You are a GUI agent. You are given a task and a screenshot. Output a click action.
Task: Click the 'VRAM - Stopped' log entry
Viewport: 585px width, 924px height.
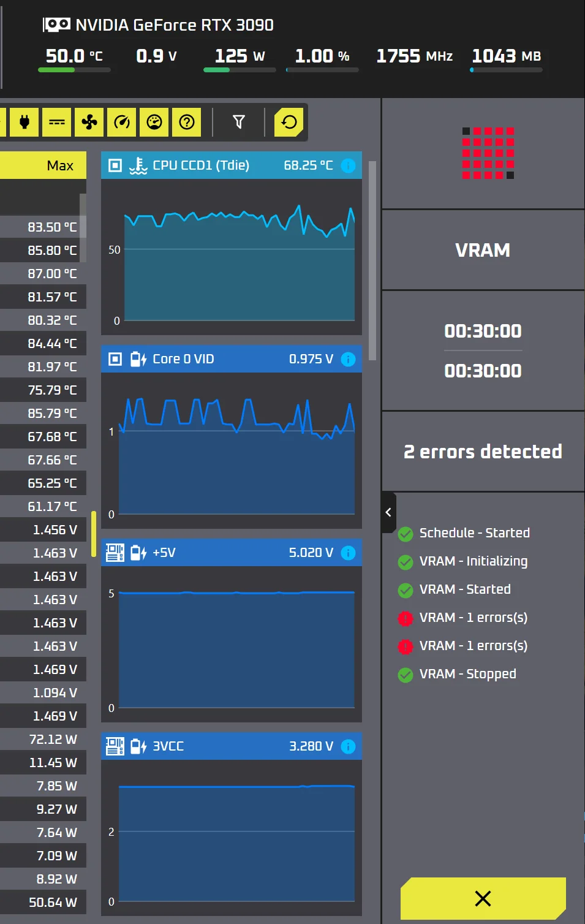[x=467, y=674]
